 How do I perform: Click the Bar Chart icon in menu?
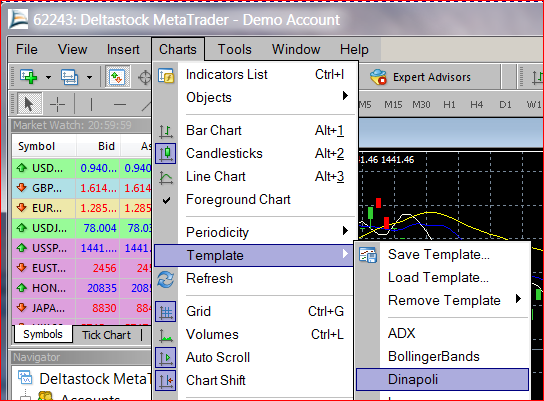(x=166, y=131)
